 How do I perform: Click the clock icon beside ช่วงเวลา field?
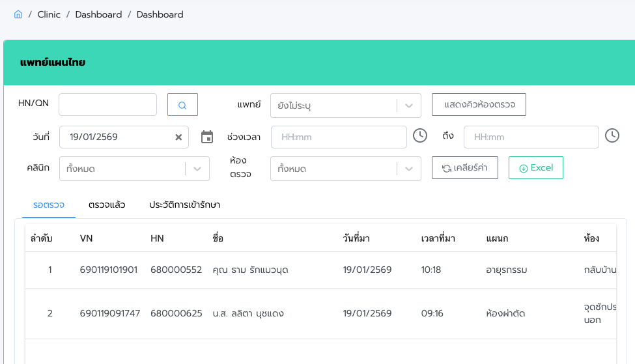(x=420, y=135)
